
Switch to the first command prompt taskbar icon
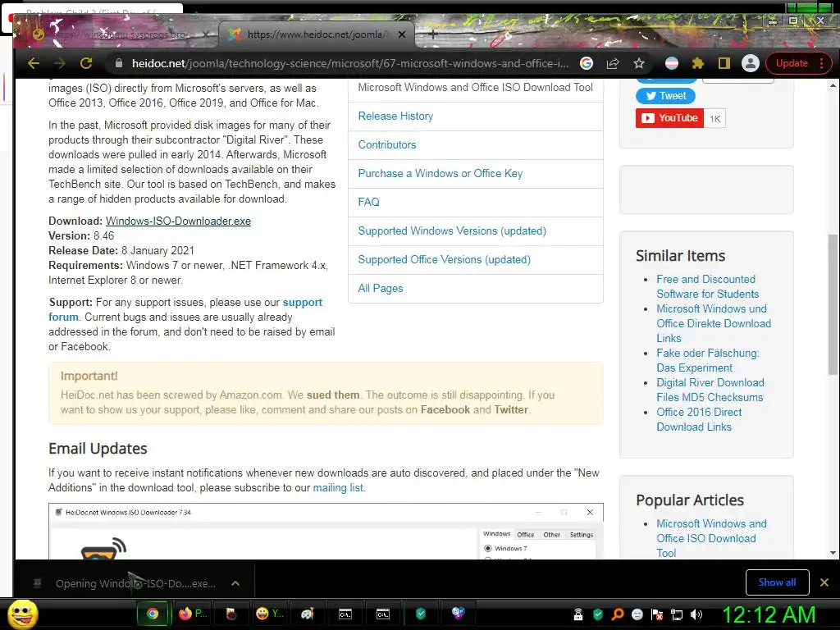[x=345, y=614]
